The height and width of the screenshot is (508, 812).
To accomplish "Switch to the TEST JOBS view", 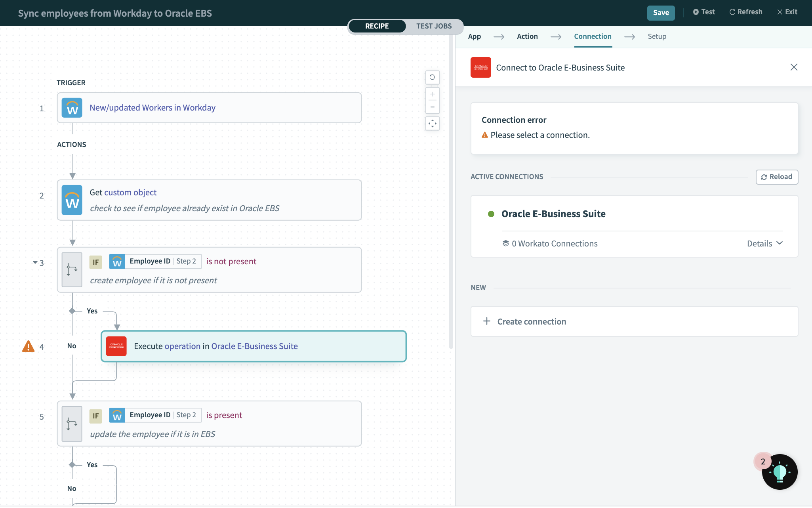I will click(x=434, y=26).
